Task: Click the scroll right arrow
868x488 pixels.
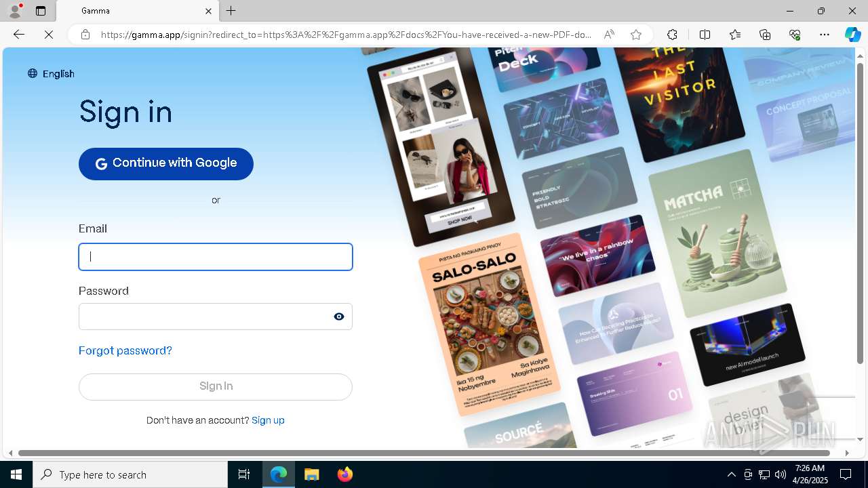Action: [847, 453]
